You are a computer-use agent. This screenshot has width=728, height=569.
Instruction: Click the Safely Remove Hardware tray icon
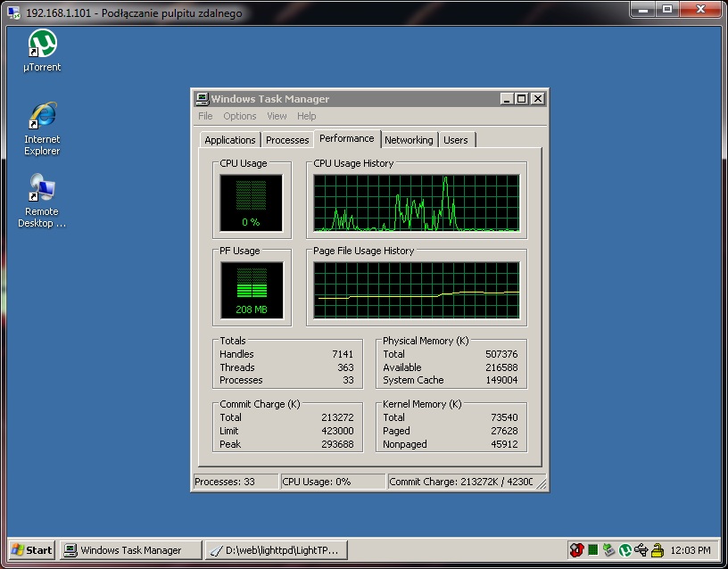pyautogui.click(x=608, y=550)
